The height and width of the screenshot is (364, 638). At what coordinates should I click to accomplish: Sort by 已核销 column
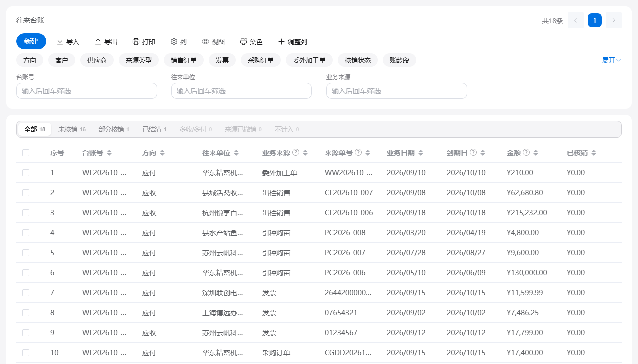click(594, 153)
